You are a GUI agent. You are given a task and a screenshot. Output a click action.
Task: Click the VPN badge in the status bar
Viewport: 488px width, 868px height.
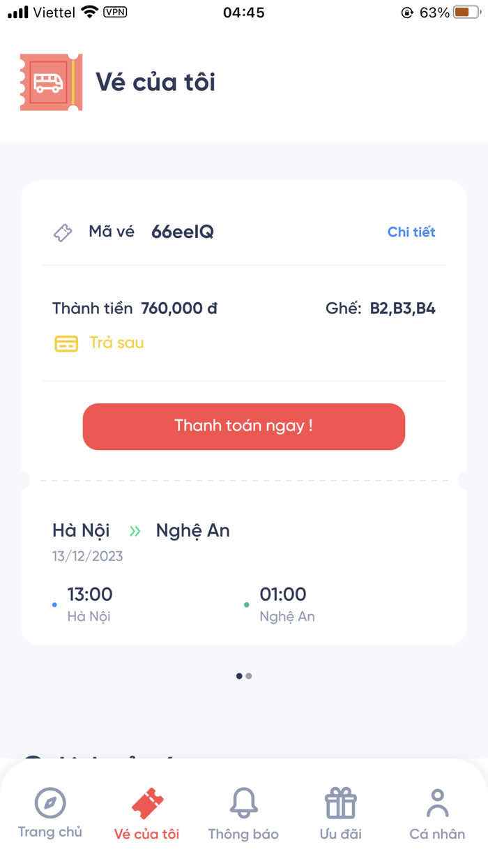pyautogui.click(x=116, y=11)
